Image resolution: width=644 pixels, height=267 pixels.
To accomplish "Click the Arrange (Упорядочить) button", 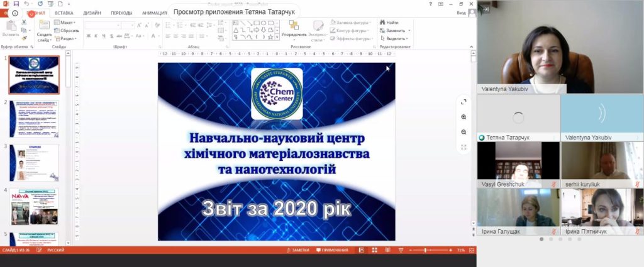I will (293, 30).
